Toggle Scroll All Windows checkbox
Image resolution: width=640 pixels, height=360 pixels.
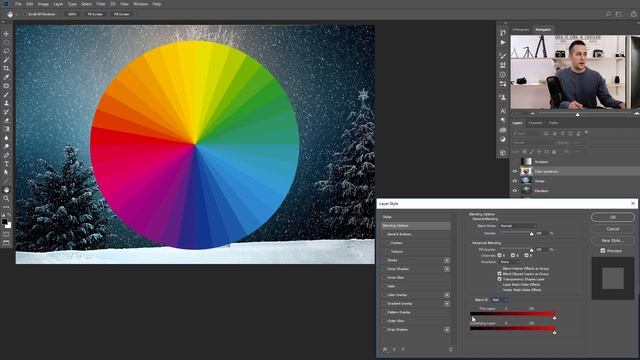[x=24, y=14]
